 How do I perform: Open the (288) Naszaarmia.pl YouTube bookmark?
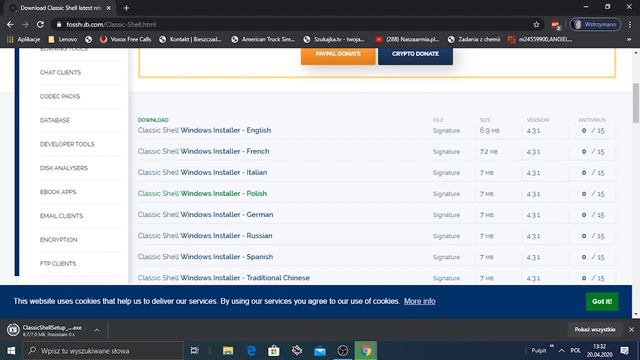pos(407,39)
